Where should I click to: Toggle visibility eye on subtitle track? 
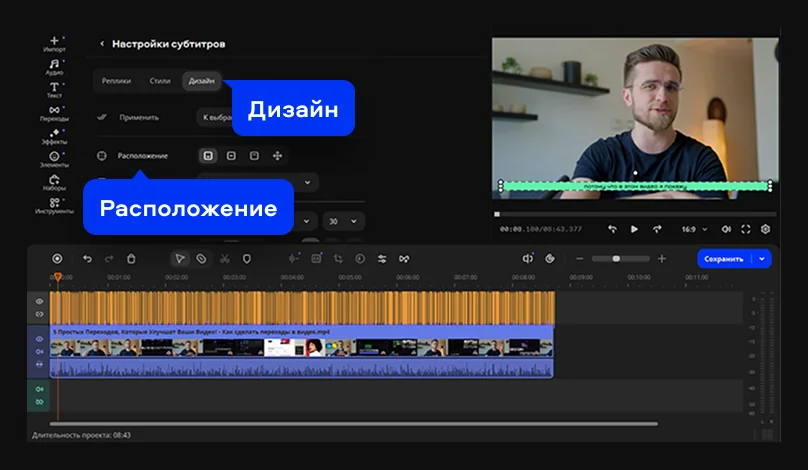pyautogui.click(x=40, y=301)
